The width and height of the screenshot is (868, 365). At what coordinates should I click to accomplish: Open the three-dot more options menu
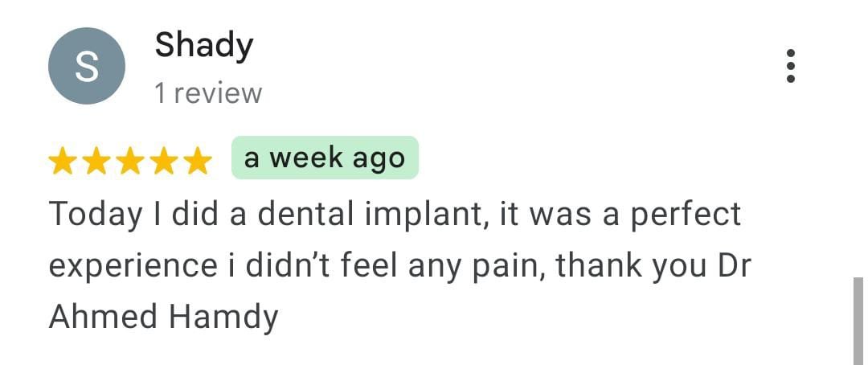pos(791,66)
